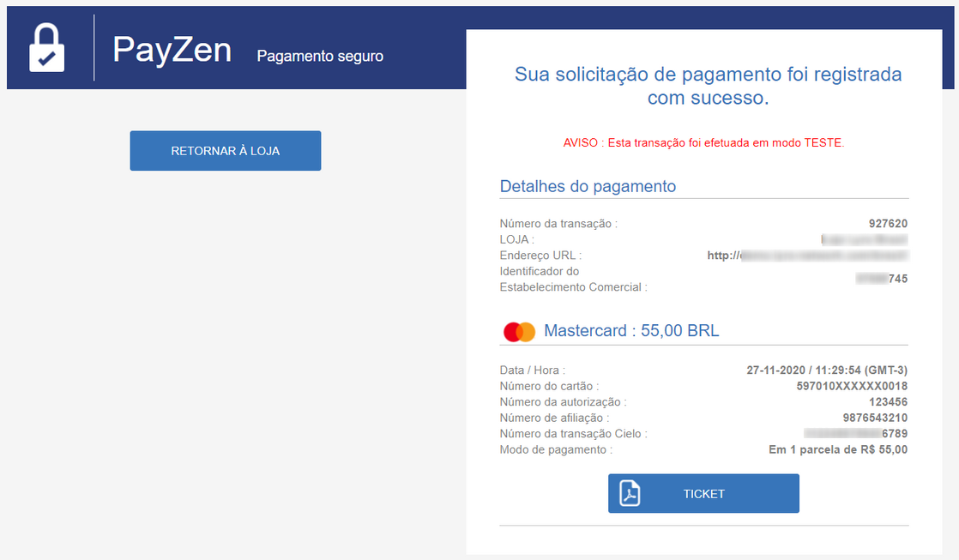Viewport: 959px width, 560px height.
Task: Click the 'Número do cartão :' label
Action: coord(549,387)
